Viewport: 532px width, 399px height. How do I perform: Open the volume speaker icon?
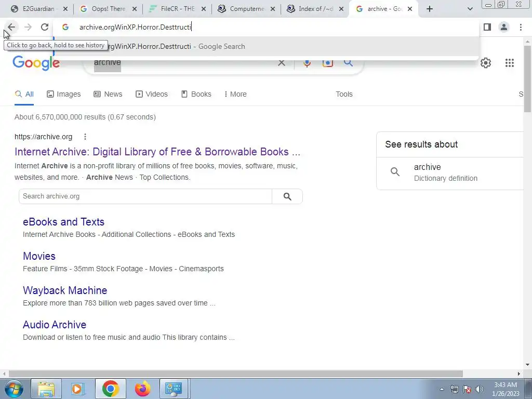[x=479, y=389]
